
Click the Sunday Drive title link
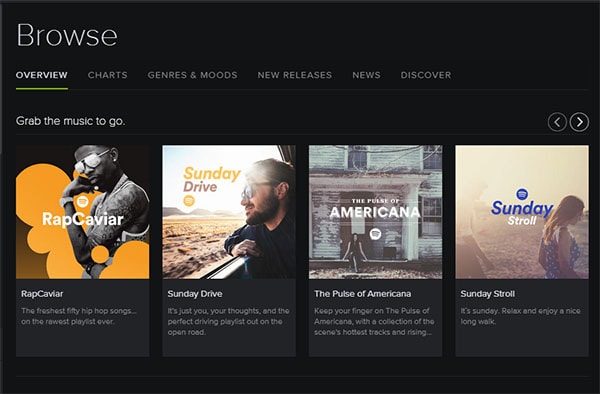click(195, 294)
